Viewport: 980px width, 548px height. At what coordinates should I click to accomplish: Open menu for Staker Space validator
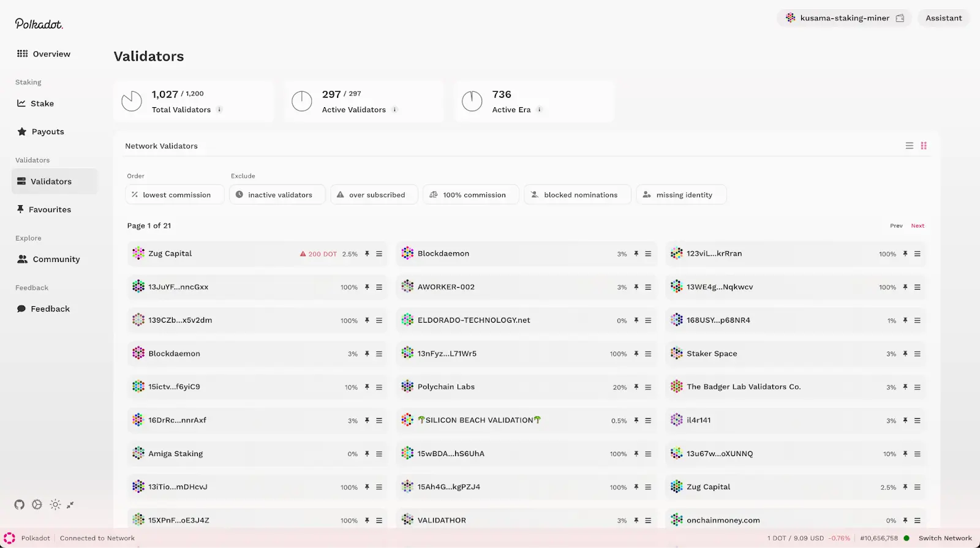918,353
